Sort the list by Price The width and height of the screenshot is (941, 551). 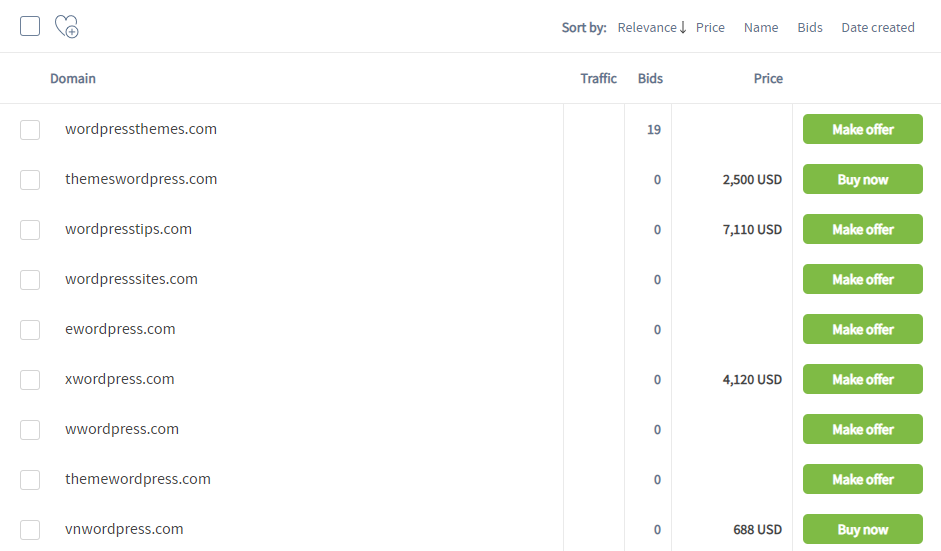tap(710, 28)
